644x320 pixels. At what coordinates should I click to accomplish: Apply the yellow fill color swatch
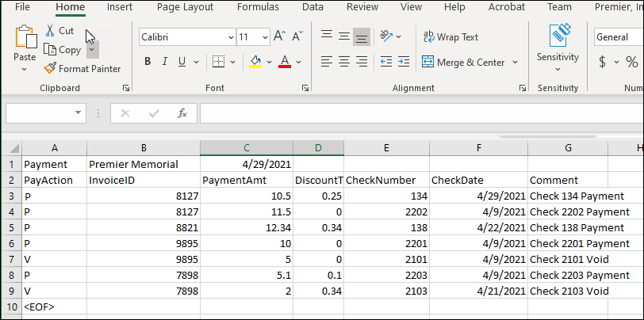pyautogui.click(x=255, y=62)
